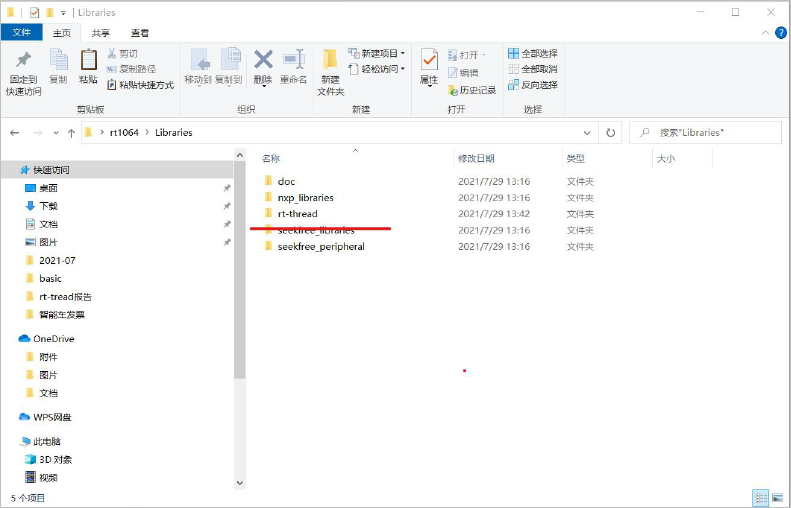Image resolution: width=791 pixels, height=508 pixels.
Task: Open Easy access (轻松访问) dropdown
Action: tap(376, 69)
